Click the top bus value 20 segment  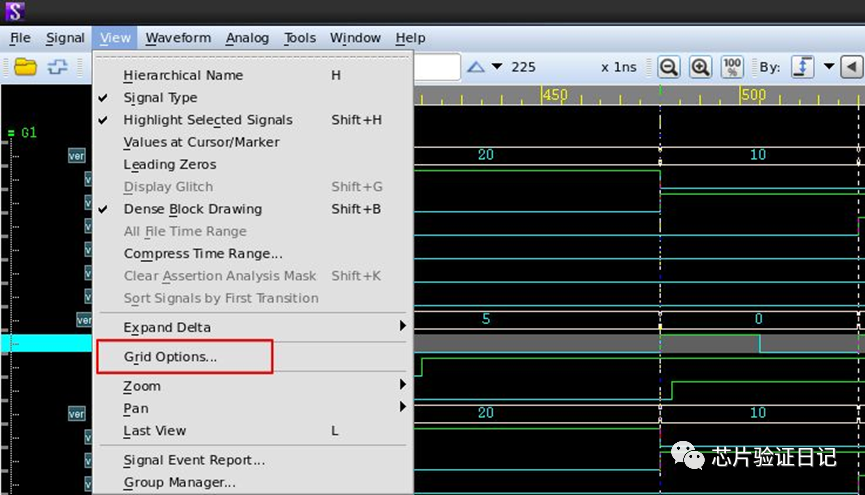pos(485,155)
